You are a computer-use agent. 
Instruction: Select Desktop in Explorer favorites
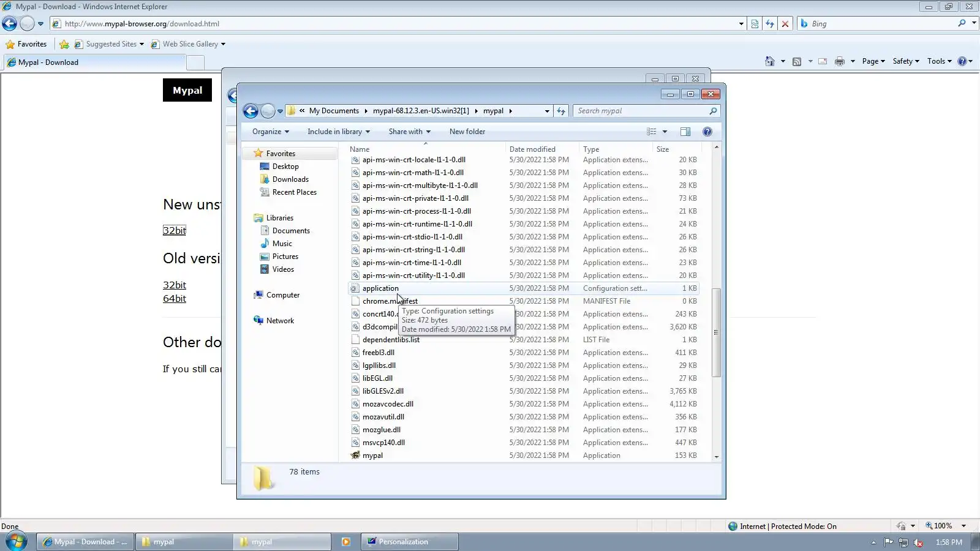coord(285,167)
